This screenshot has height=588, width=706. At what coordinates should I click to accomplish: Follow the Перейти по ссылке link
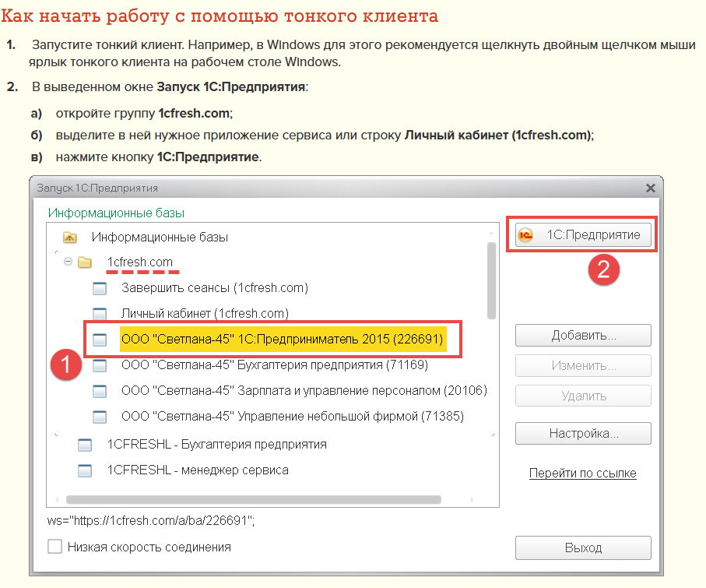[x=583, y=473]
